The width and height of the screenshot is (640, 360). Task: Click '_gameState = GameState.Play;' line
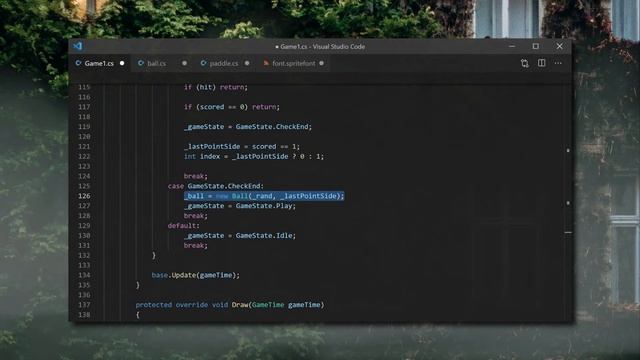(240, 206)
